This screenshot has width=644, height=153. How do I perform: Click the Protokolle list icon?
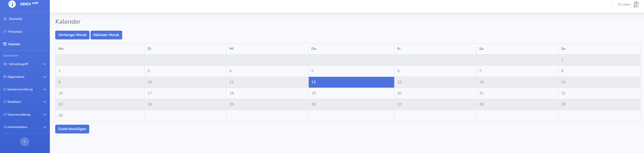(5, 32)
